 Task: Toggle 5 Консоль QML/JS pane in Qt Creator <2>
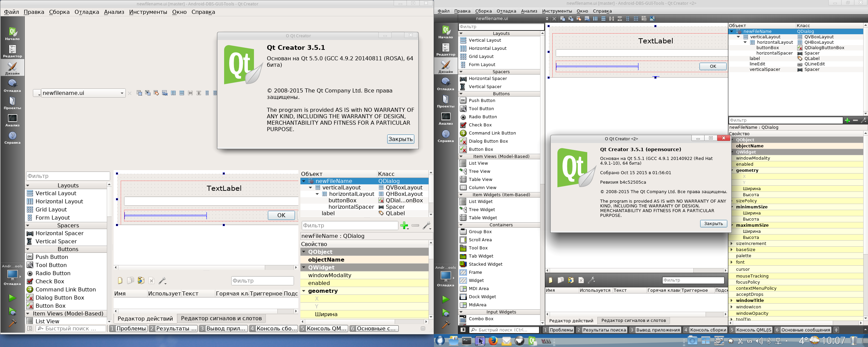[x=751, y=330]
